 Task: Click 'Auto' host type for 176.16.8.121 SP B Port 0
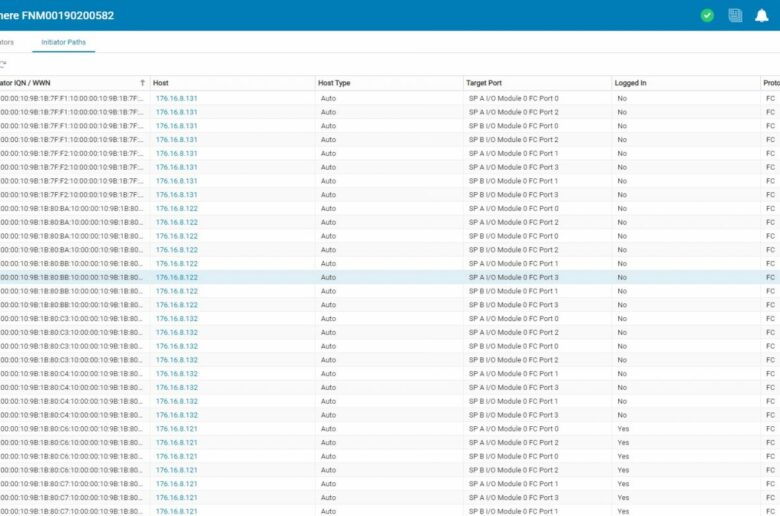[x=328, y=456]
